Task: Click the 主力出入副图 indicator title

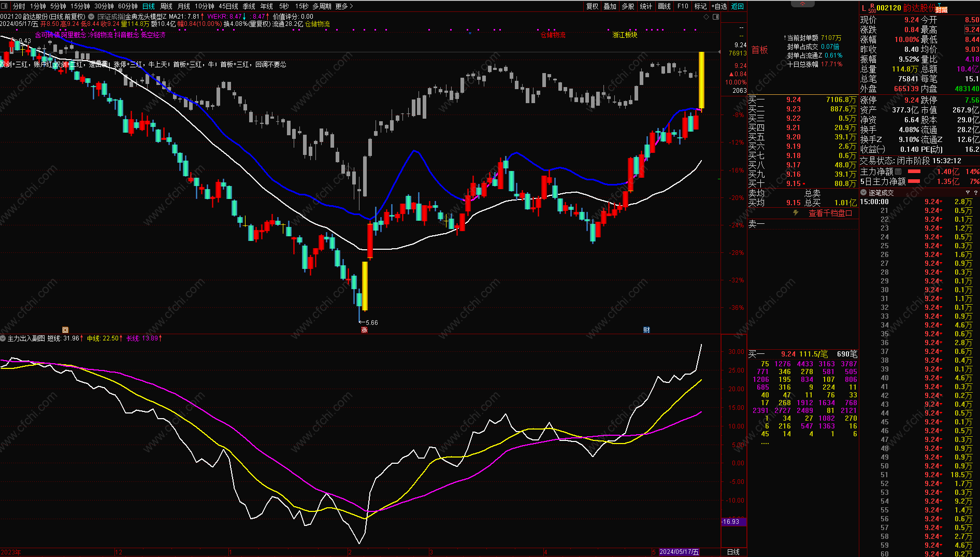Action: 26,338
